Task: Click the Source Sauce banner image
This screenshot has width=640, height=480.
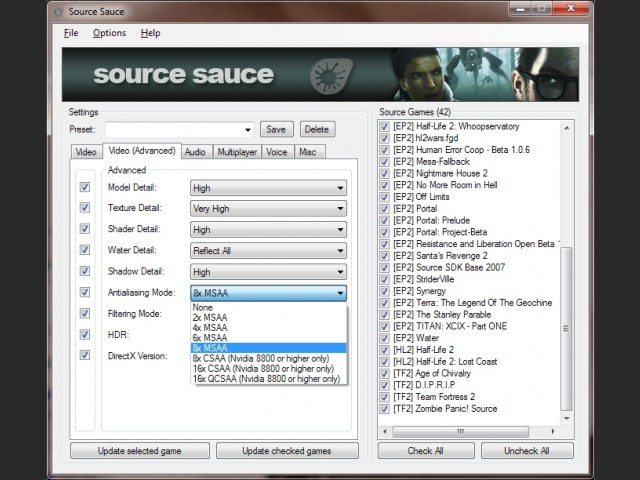Action: pos(320,74)
